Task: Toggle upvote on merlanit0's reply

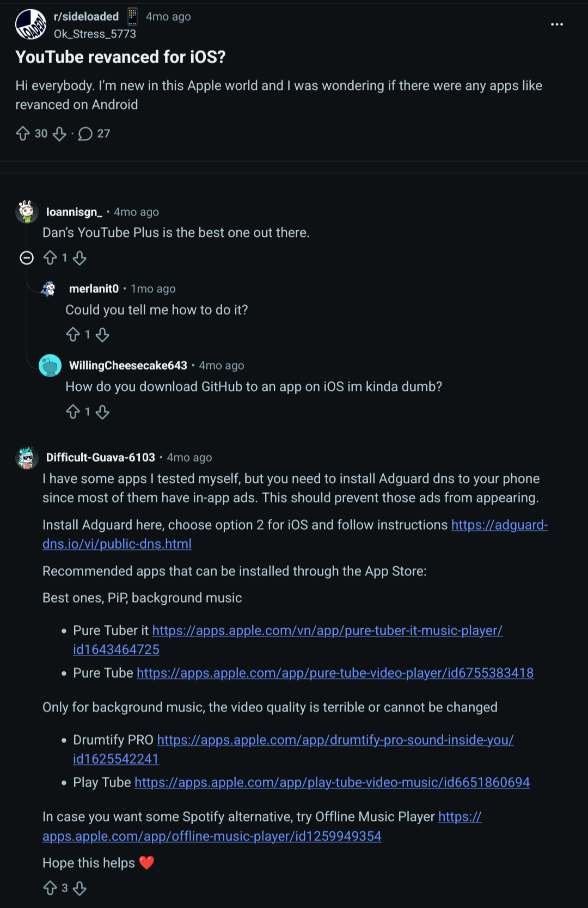Action: [x=73, y=335]
